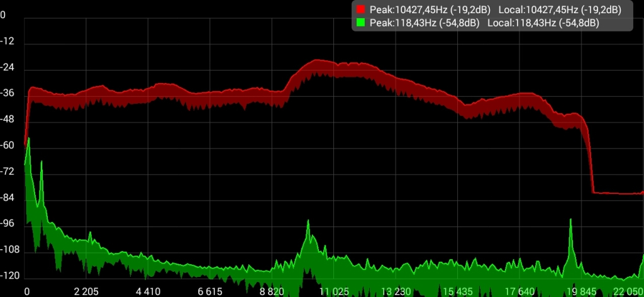
Task: Click the -96 dB axis label
Action: 7,224
